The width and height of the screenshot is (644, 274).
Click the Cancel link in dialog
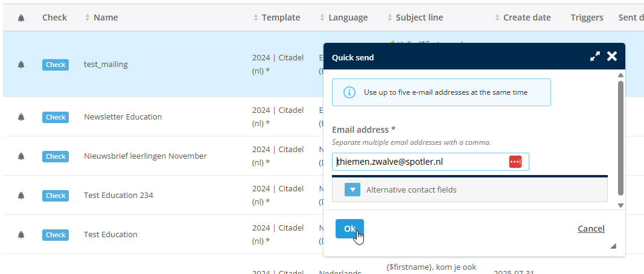click(591, 229)
